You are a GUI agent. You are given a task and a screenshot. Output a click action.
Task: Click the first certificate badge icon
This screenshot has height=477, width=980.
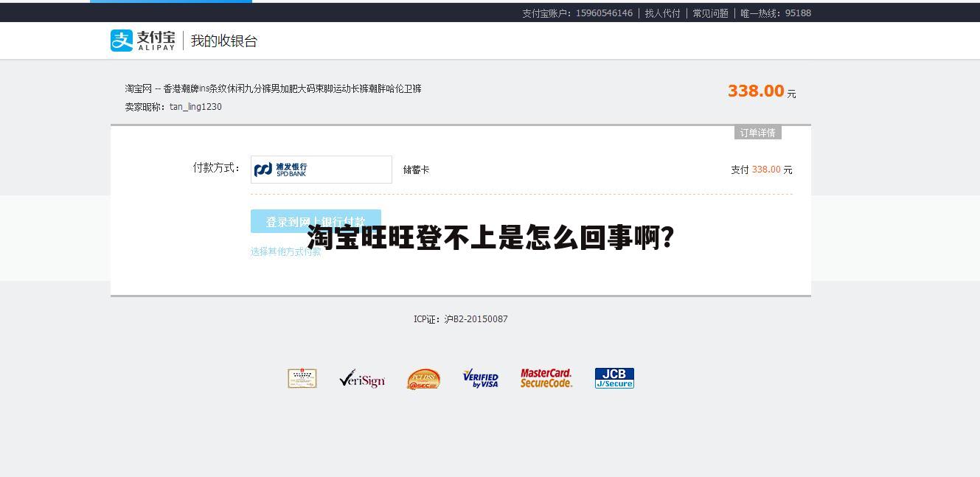(x=302, y=378)
